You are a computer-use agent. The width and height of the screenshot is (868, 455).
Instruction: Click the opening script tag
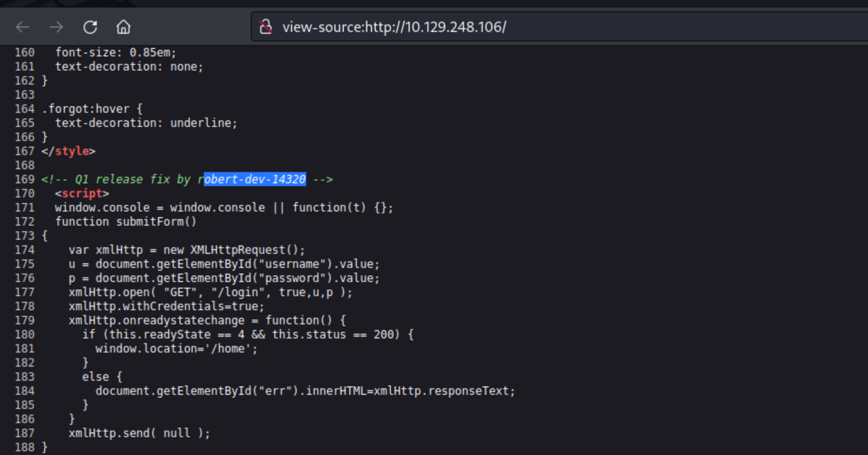(82, 193)
